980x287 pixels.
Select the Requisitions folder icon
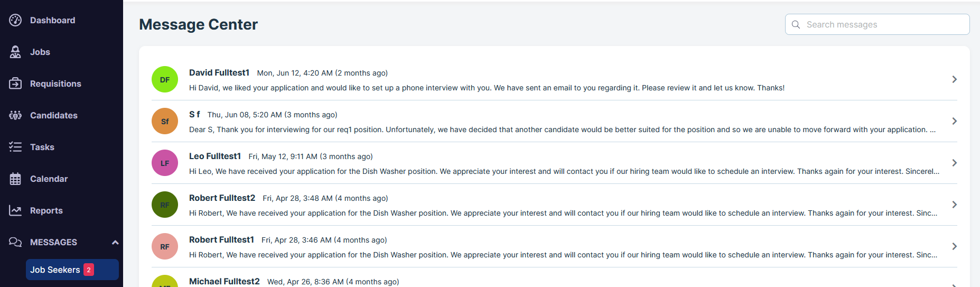(x=15, y=84)
